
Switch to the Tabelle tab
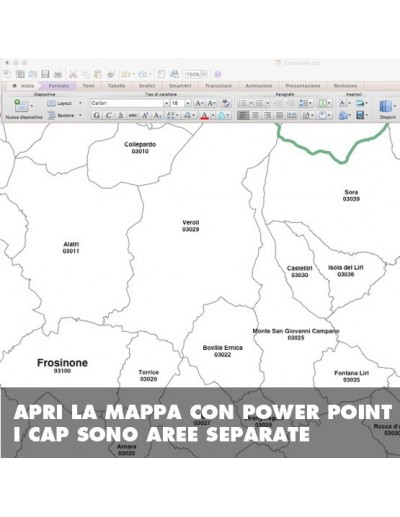click(116, 86)
